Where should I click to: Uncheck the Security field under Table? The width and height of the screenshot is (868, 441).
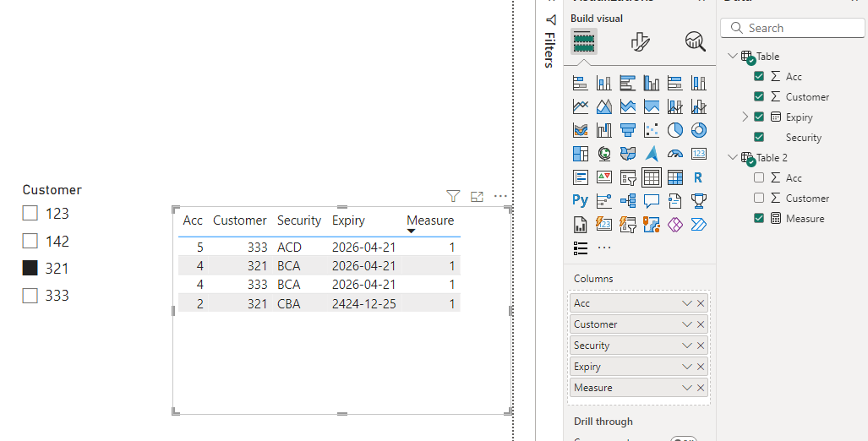tap(759, 137)
